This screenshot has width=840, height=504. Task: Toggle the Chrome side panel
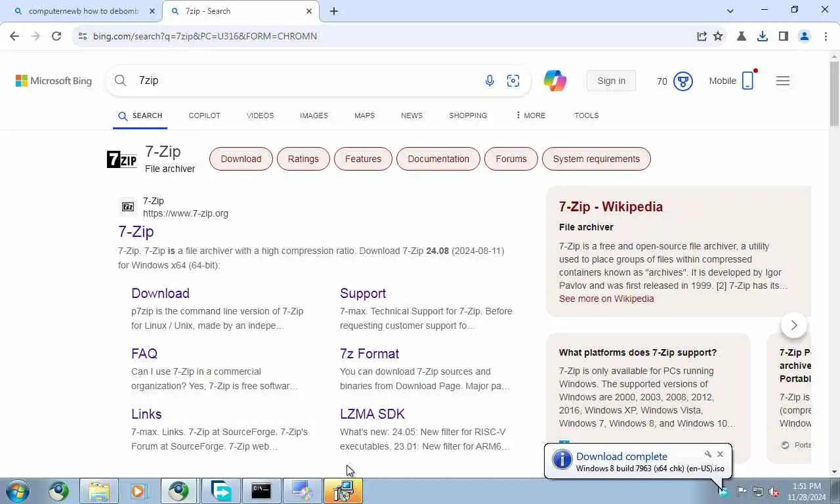[x=783, y=36]
